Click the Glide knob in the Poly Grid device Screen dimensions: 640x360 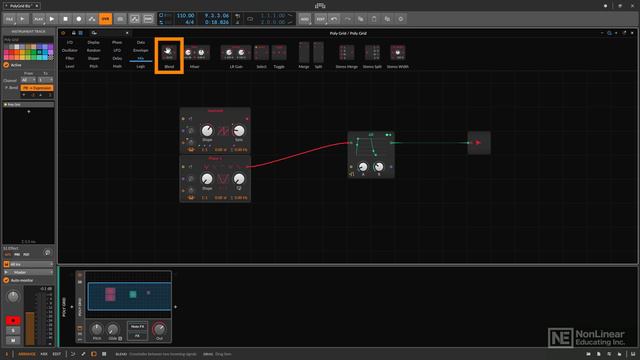(x=113, y=329)
